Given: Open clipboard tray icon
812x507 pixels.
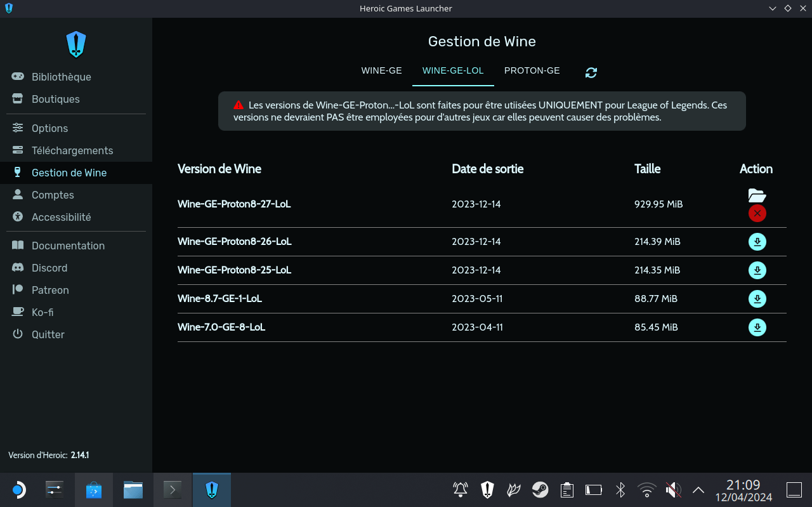Looking at the screenshot, I should [x=567, y=490].
